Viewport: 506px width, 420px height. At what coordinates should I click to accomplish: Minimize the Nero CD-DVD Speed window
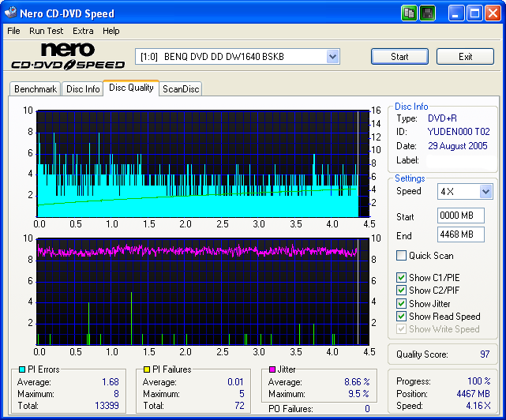(x=456, y=13)
